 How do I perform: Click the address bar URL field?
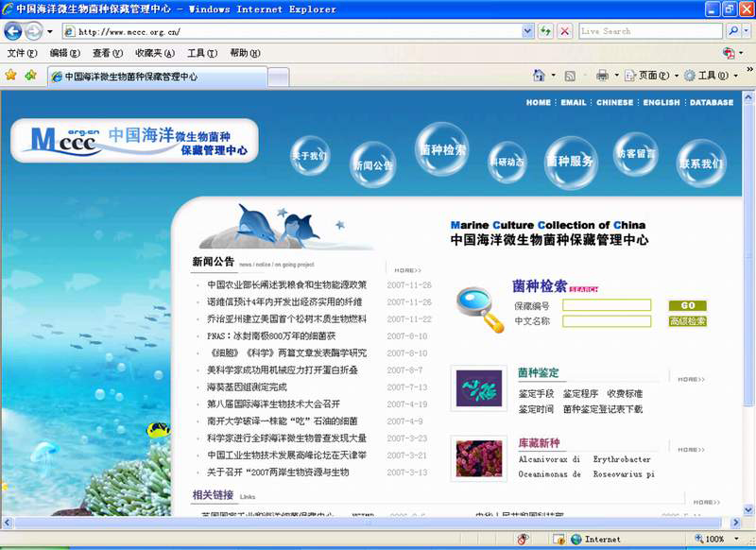click(x=293, y=32)
